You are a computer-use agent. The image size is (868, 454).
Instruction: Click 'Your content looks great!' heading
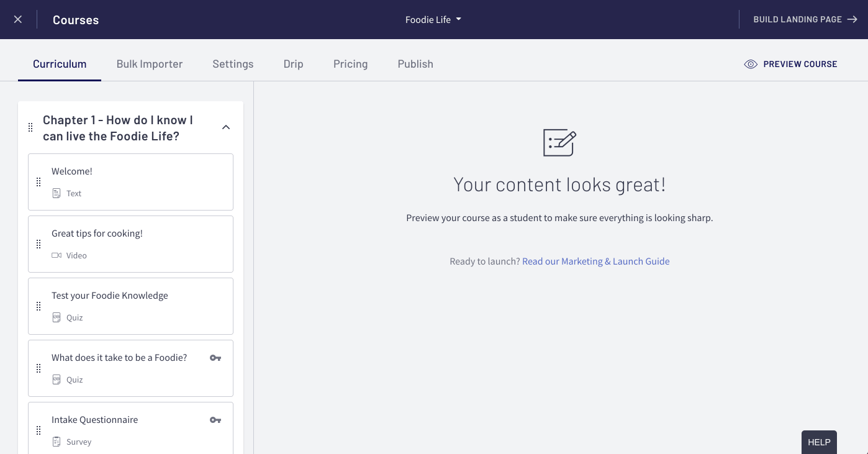pyautogui.click(x=559, y=184)
